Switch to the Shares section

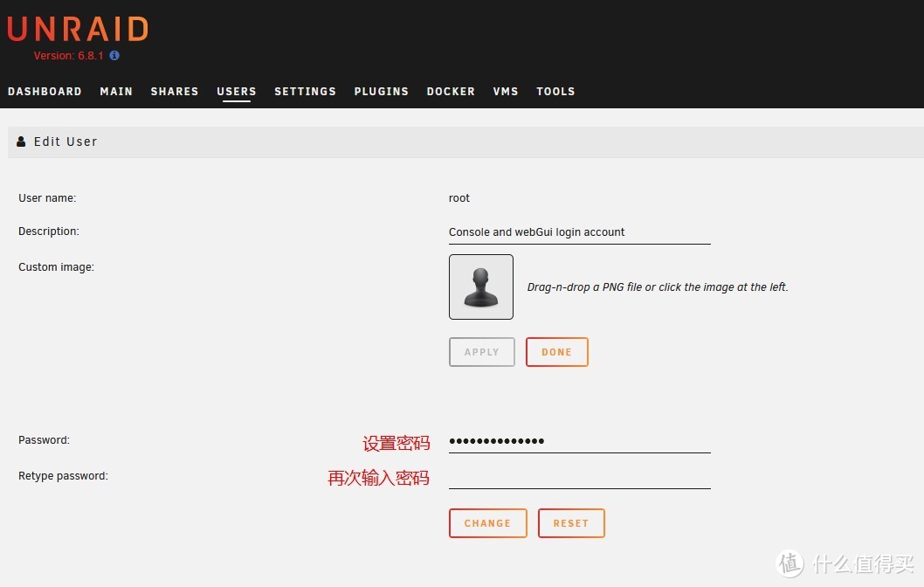[x=175, y=91]
